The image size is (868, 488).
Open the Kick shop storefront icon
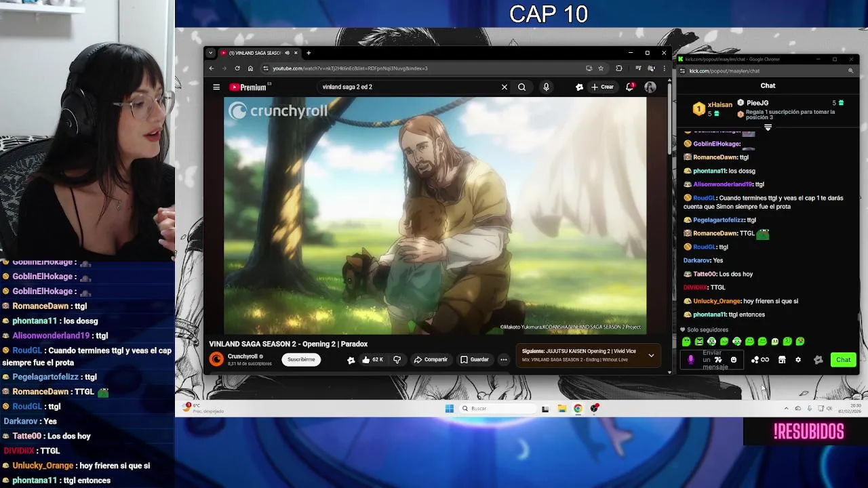click(782, 360)
